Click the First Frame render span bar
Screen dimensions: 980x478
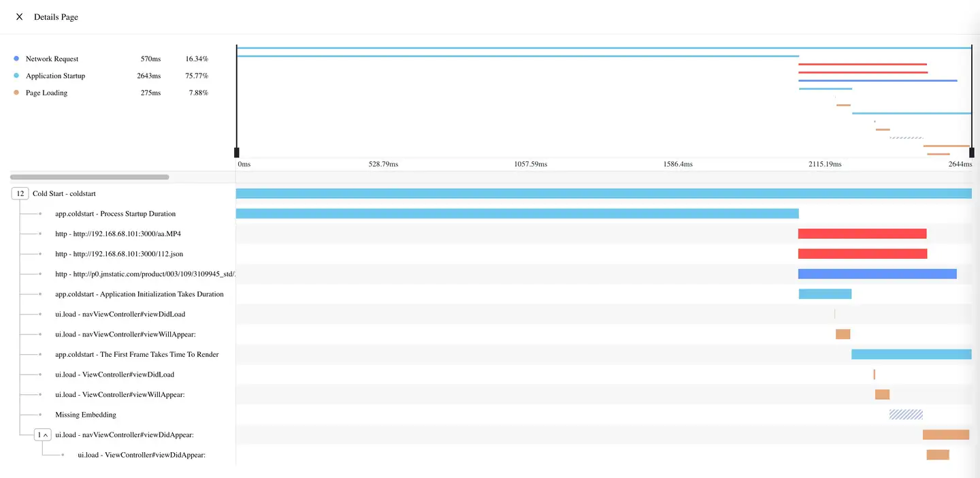click(911, 355)
